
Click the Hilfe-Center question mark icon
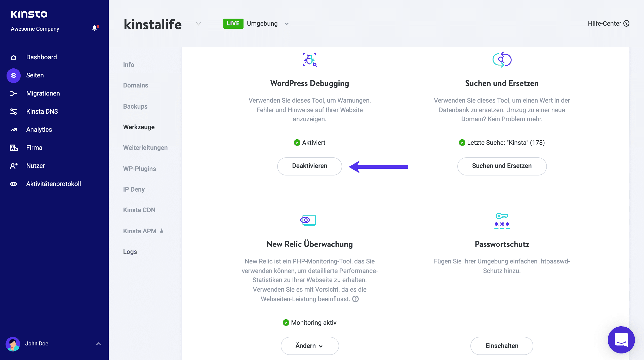(x=626, y=24)
